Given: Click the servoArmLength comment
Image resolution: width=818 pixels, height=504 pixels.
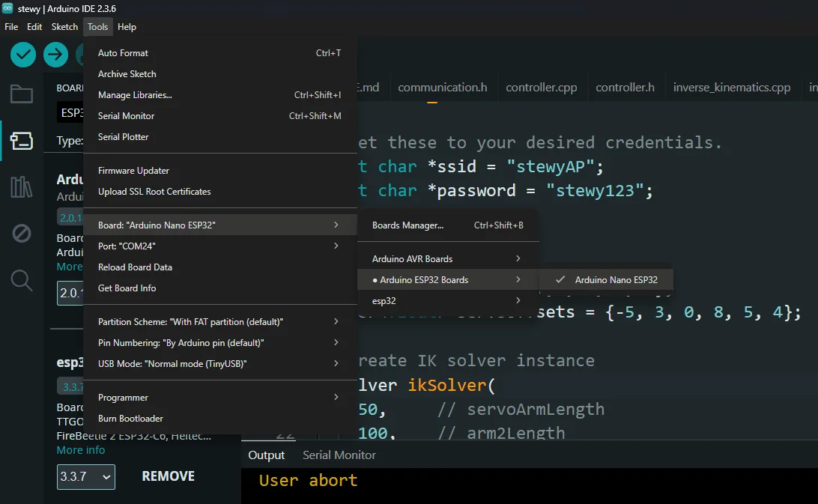Looking at the screenshot, I should point(521,409).
